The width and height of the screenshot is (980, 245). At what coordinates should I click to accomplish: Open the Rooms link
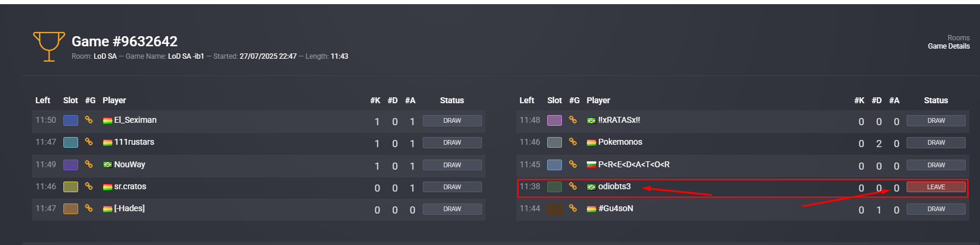pyautogui.click(x=958, y=38)
